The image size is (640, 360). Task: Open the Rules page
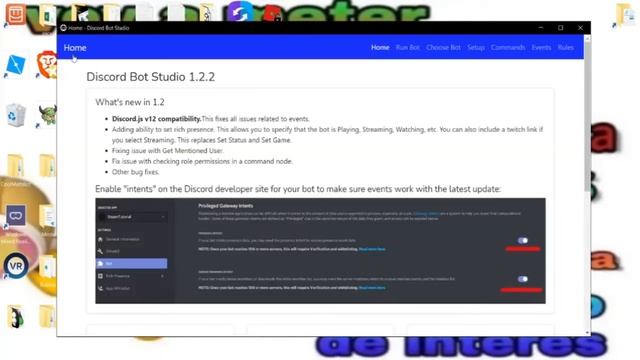pos(565,47)
